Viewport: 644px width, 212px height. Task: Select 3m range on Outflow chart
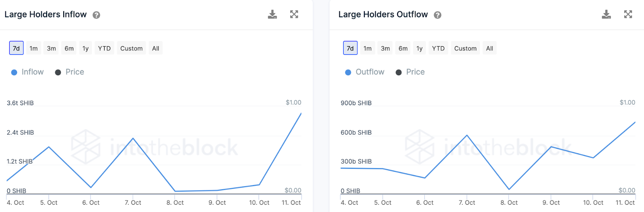coord(385,48)
